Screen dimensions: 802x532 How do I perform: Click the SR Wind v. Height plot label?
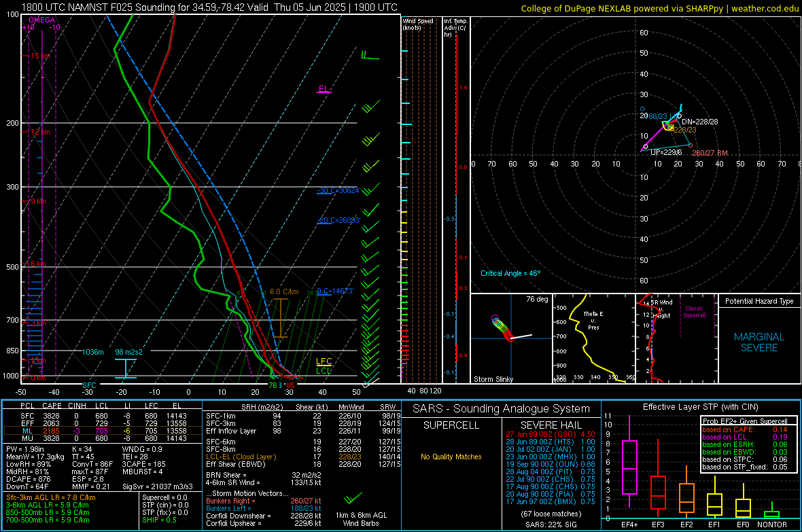(x=661, y=309)
